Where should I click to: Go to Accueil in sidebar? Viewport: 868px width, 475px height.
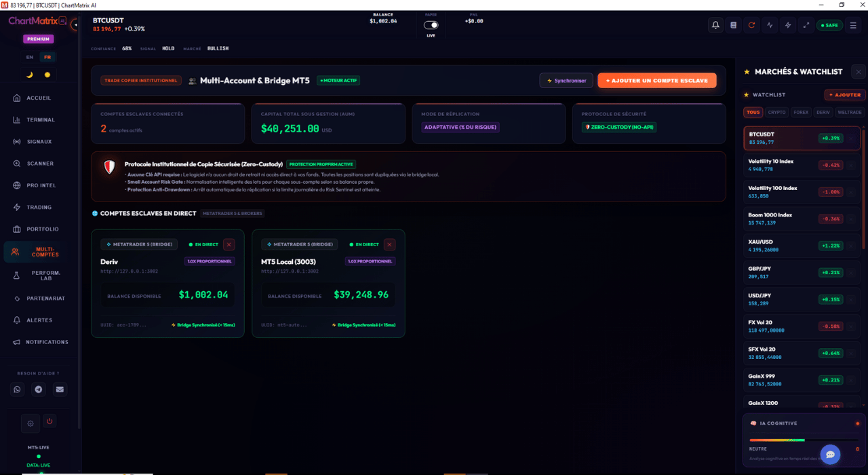(x=39, y=98)
